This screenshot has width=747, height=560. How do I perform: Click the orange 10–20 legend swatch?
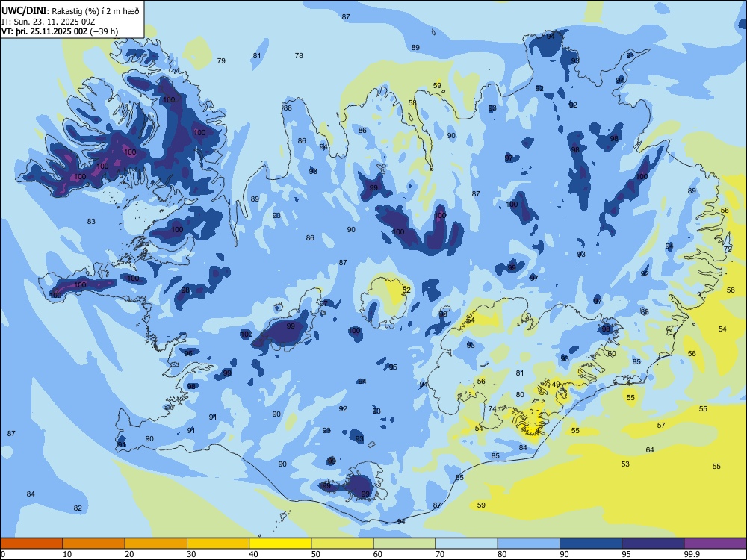pos(94,544)
